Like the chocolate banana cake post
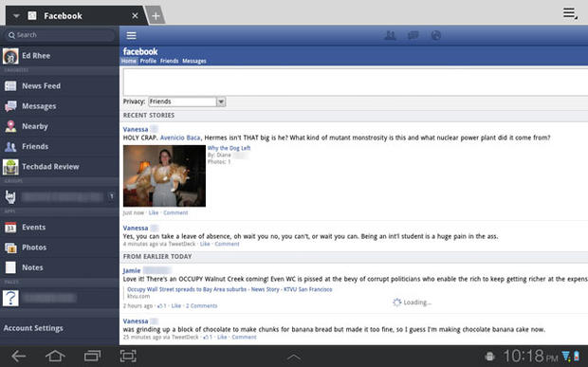This screenshot has height=367, width=588. coord(222,337)
